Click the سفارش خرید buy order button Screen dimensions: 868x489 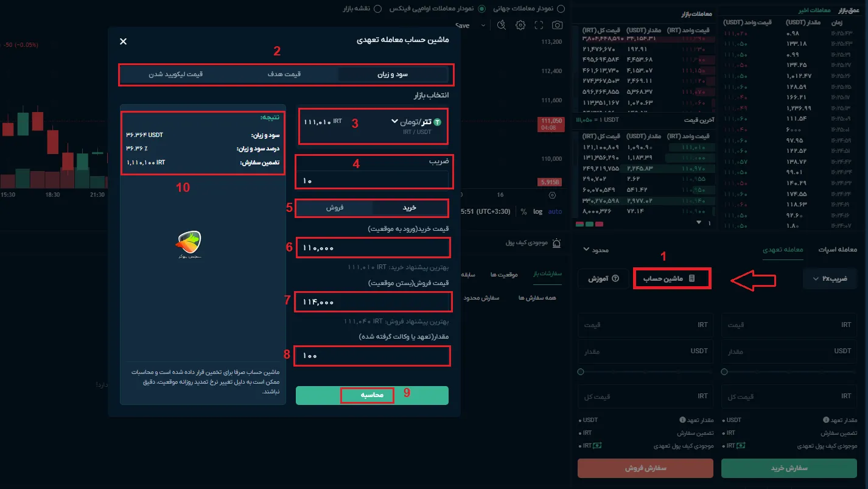pyautogui.click(x=789, y=468)
